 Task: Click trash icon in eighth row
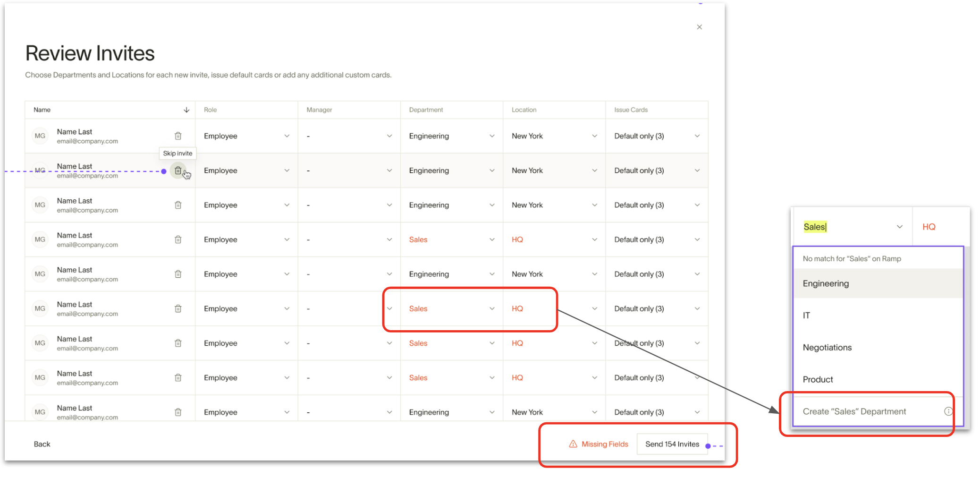178,377
